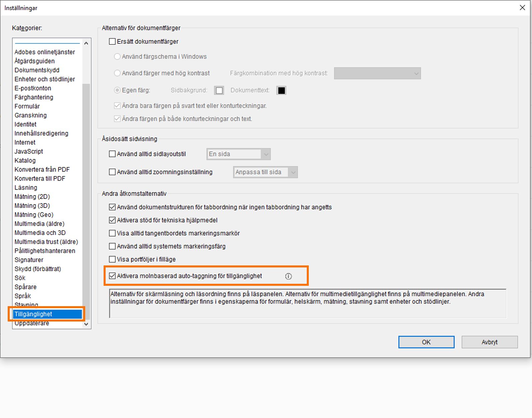532x418 pixels.
Task: Uncheck Aktivera stöd för tekniska hjälpmedel
Action: [112, 220]
